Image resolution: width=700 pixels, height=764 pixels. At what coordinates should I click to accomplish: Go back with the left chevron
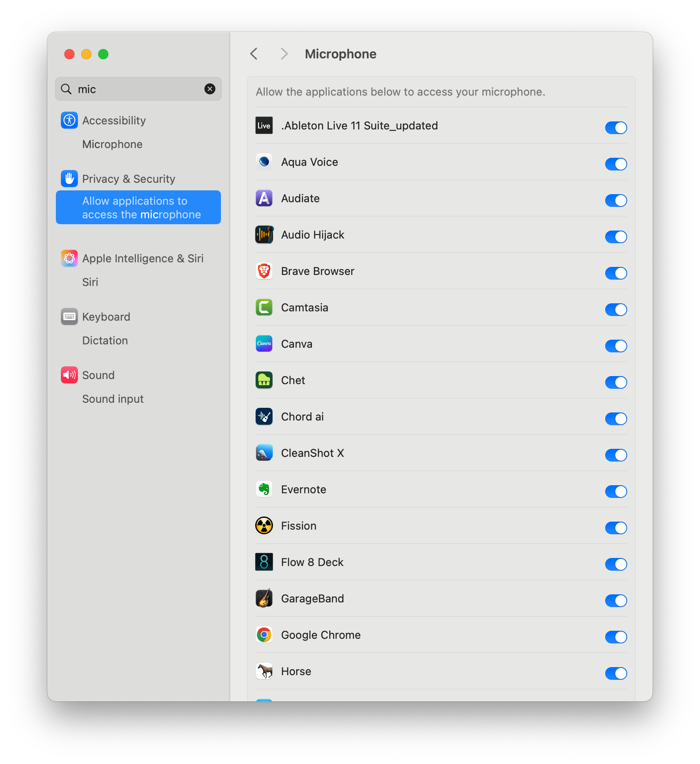254,54
